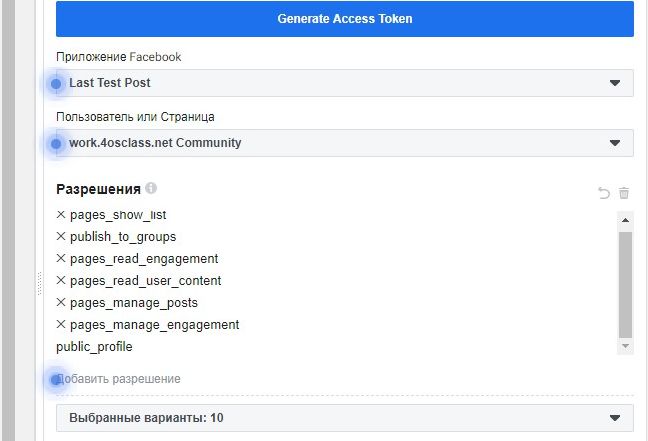Viewport: 648px width, 441px height.
Task: Click the permissions list scroll up arrow
Action: click(625, 220)
